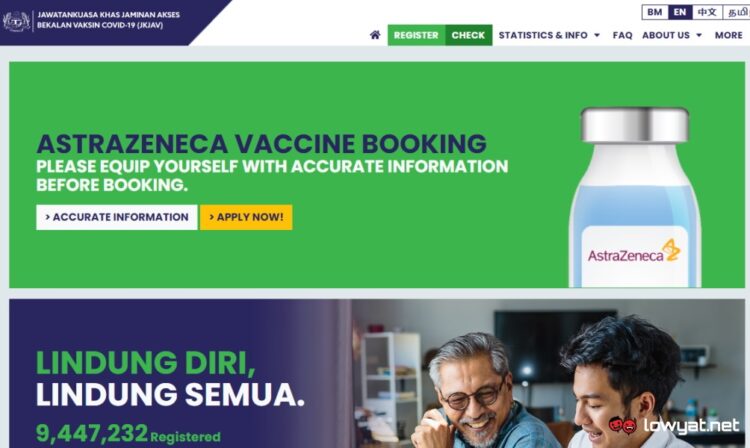The width and height of the screenshot is (750, 448).
Task: Click the JKJAV crest logo
Action: point(17,21)
